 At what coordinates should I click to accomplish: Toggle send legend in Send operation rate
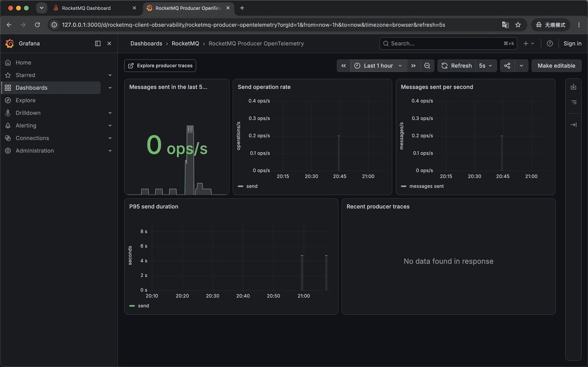tap(248, 186)
